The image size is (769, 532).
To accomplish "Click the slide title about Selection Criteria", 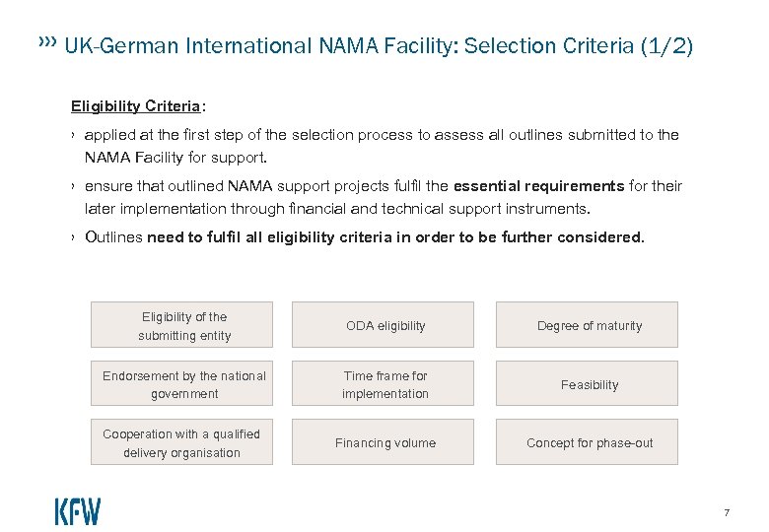I will click(x=379, y=45).
